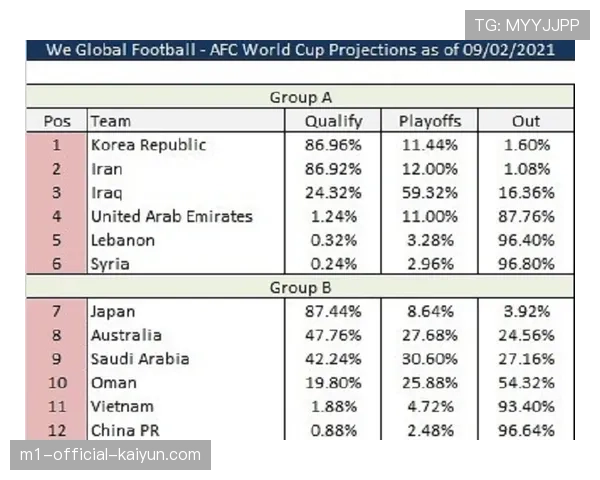Select the Korea Republic team cell
Viewport: 600px width, 480px height.
(x=148, y=145)
